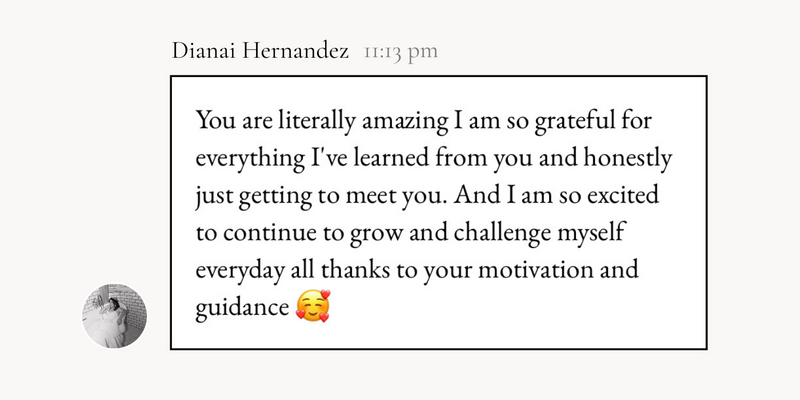The width and height of the screenshot is (800, 400).
Task: Click the 11:13 pm timestamp
Action: point(401,52)
